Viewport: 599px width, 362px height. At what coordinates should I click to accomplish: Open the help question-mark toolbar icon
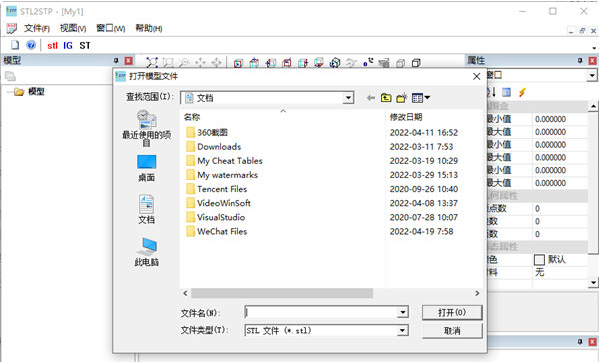[31, 45]
